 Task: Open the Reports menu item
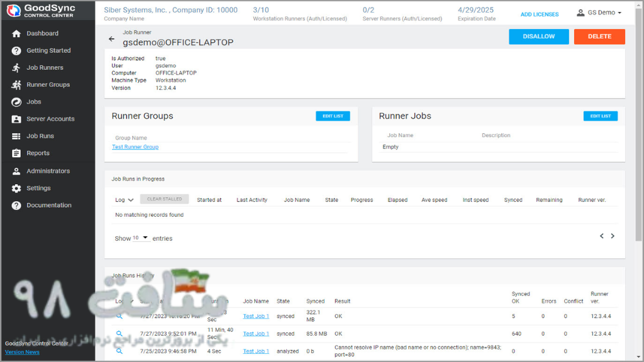(x=38, y=153)
